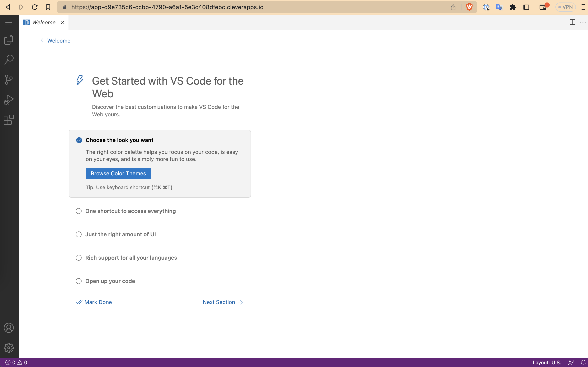Image resolution: width=588 pixels, height=367 pixels.
Task: Expand the 'Open up your code' step
Action: [x=110, y=281]
